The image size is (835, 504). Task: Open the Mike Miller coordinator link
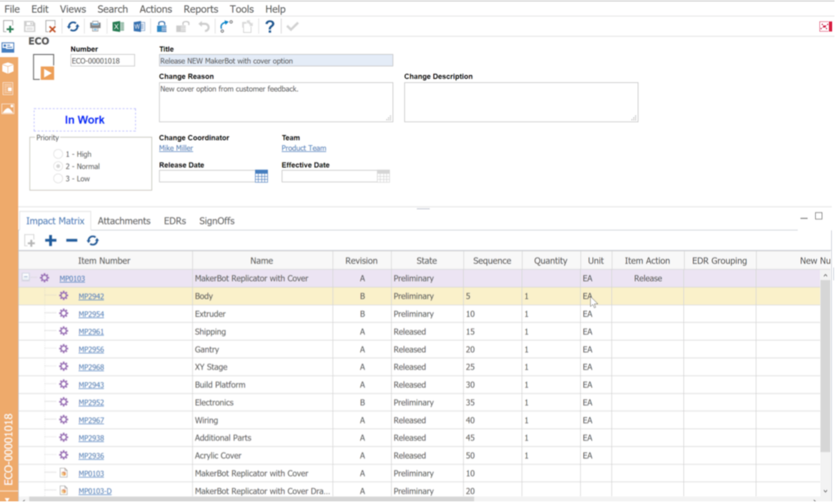pyautogui.click(x=176, y=148)
